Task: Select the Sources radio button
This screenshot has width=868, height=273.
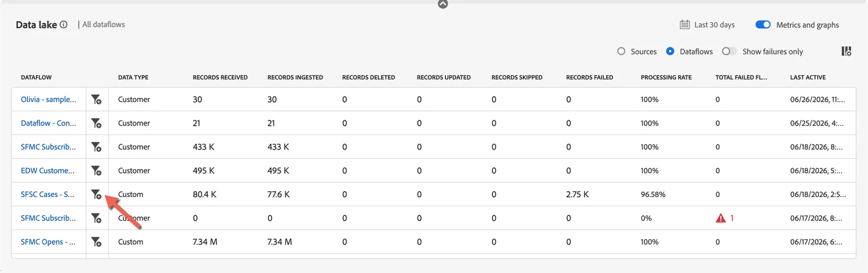Action: 621,52
